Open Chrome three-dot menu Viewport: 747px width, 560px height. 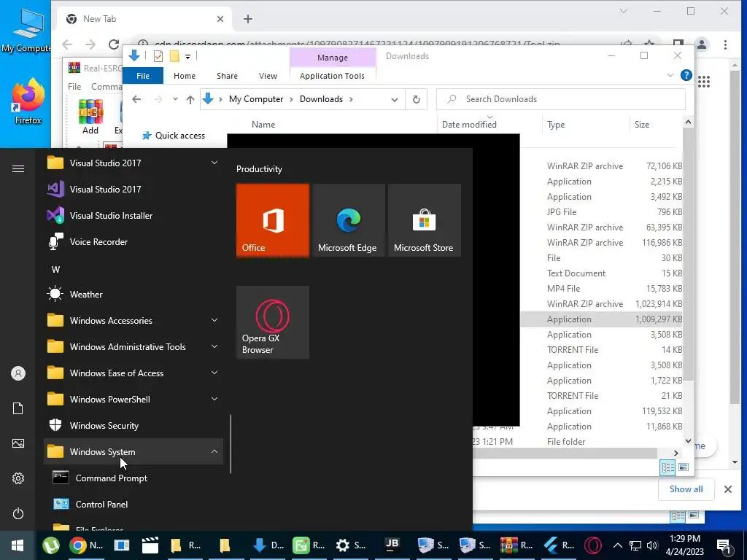(725, 44)
